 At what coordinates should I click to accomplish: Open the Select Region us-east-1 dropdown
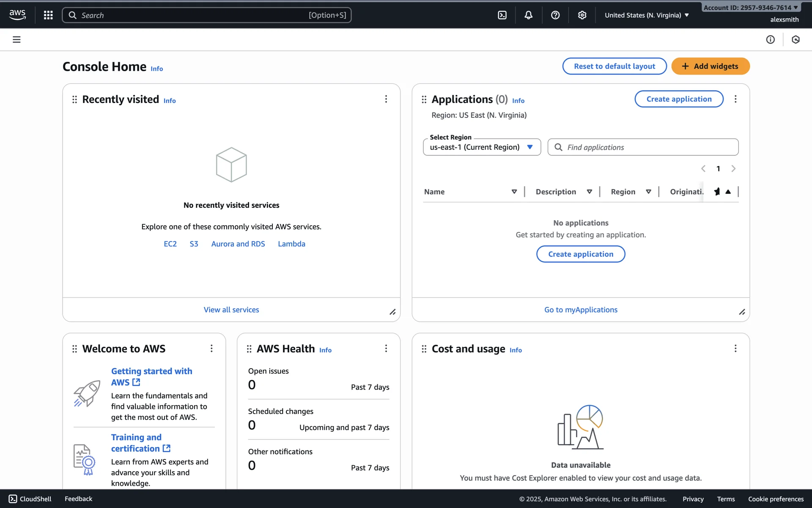[x=482, y=147]
